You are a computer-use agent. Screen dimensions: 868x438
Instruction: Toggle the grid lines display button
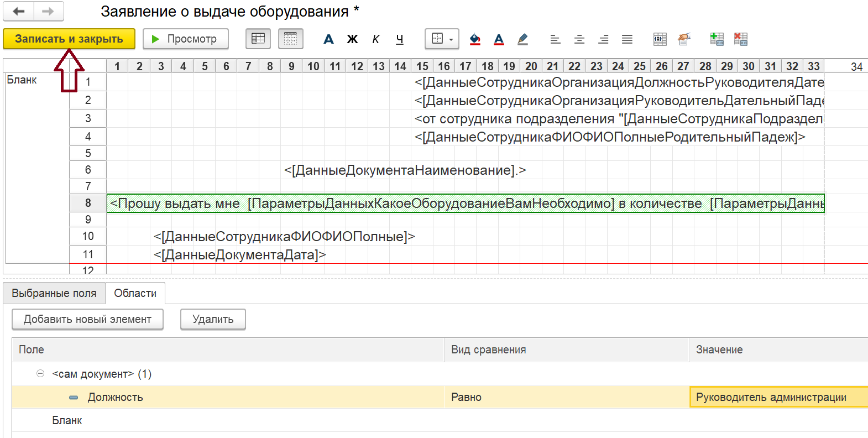(x=290, y=39)
